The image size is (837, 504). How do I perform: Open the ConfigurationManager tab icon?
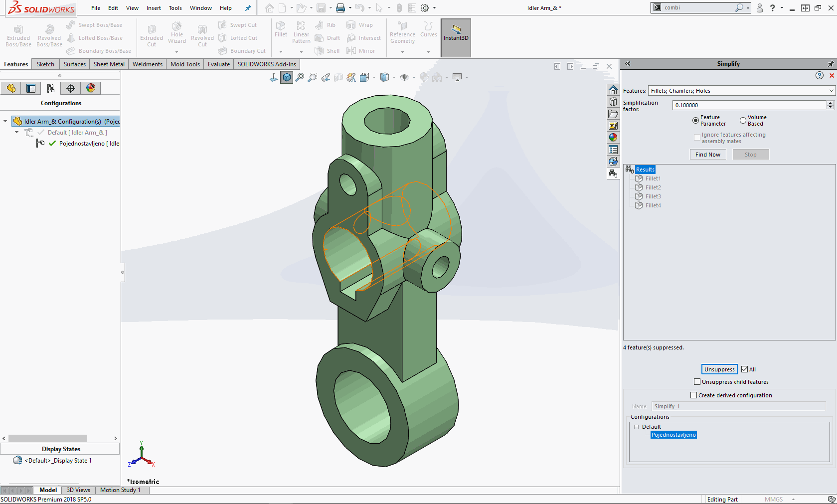(50, 88)
